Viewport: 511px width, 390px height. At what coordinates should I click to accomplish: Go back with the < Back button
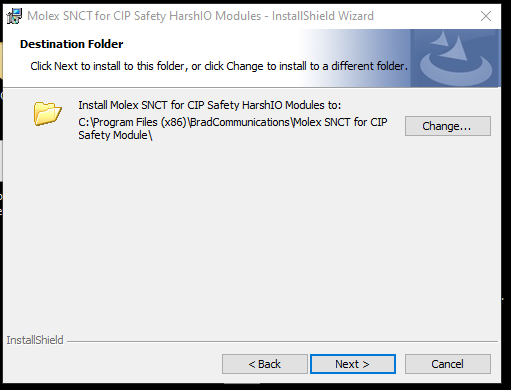point(265,364)
